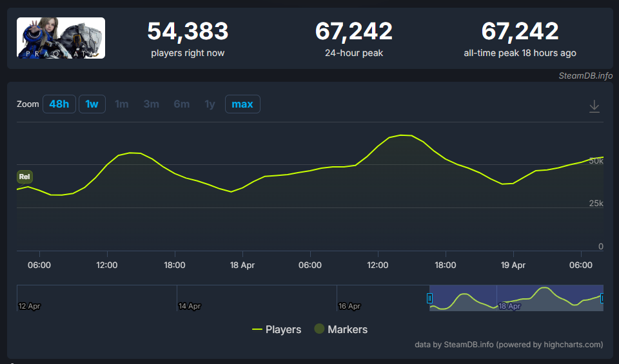Choose the 1y zoom range
This screenshot has height=364, width=619.
click(x=210, y=104)
